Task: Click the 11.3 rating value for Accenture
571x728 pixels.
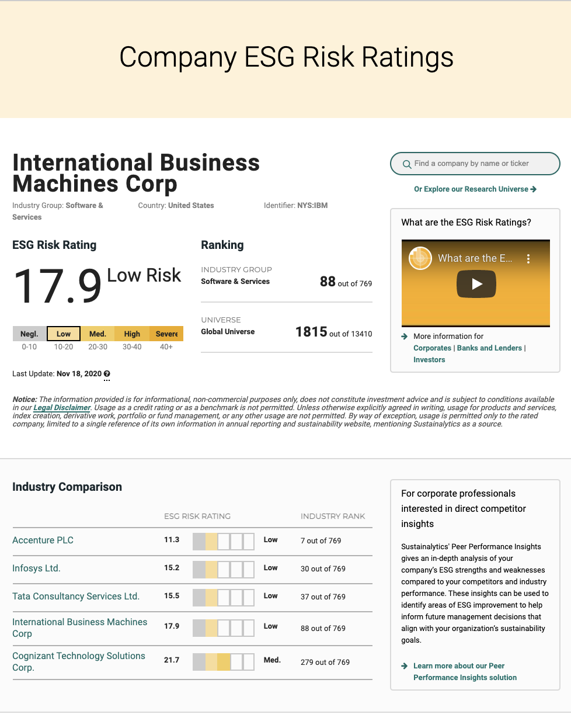Action: click(172, 540)
